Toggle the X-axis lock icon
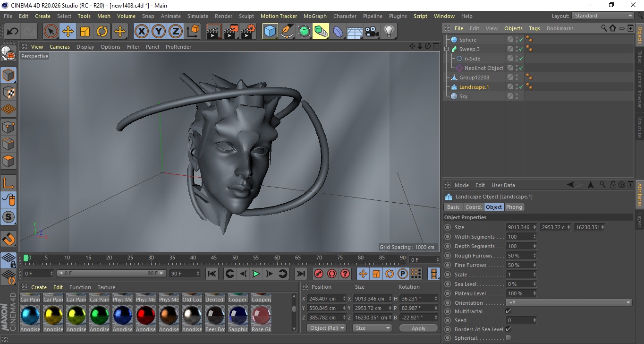This screenshot has height=344, width=644. click(141, 32)
